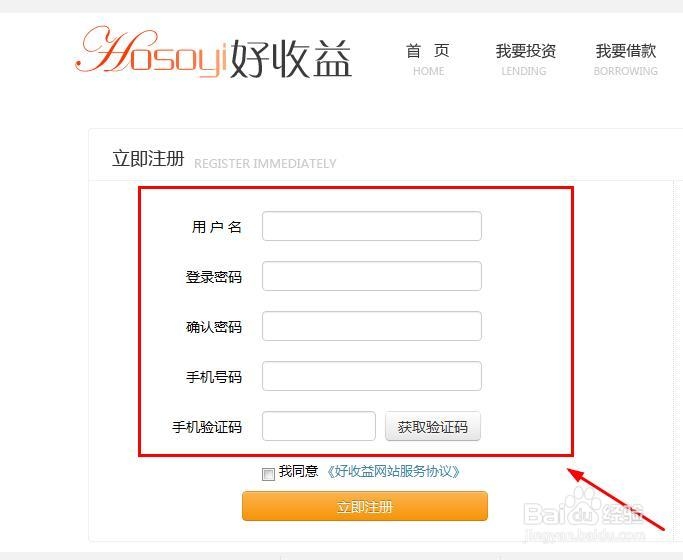This screenshot has height=560, width=683.
Task: Select the 确认密码 confirm password field
Action: 372,326
